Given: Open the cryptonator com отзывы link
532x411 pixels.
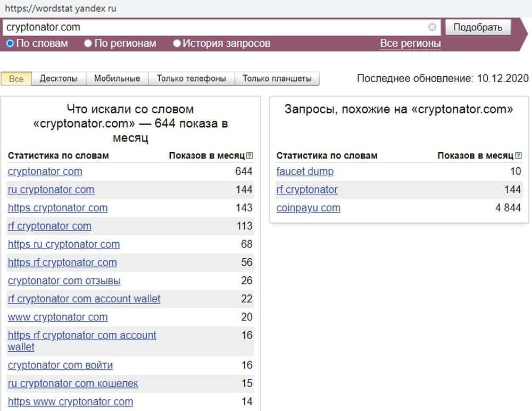Looking at the screenshot, I should [64, 281].
